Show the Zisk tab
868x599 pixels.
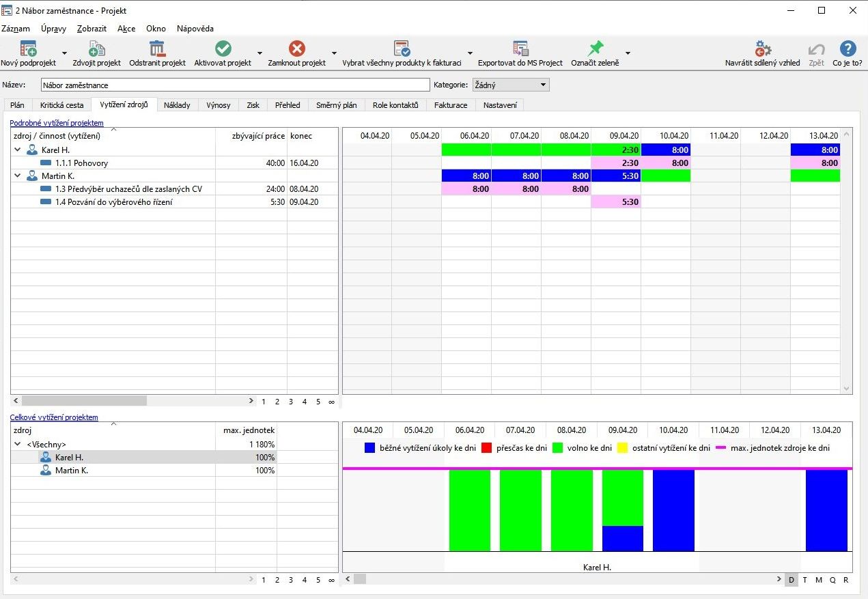tap(253, 105)
